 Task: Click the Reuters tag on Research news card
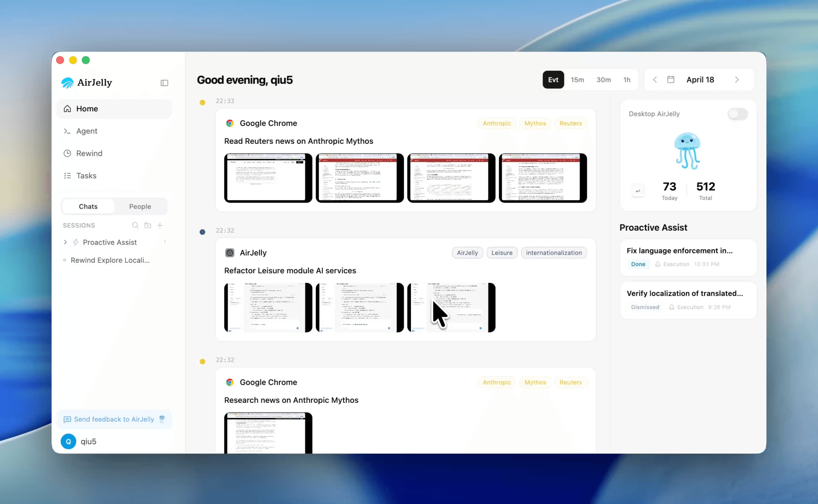pos(570,382)
